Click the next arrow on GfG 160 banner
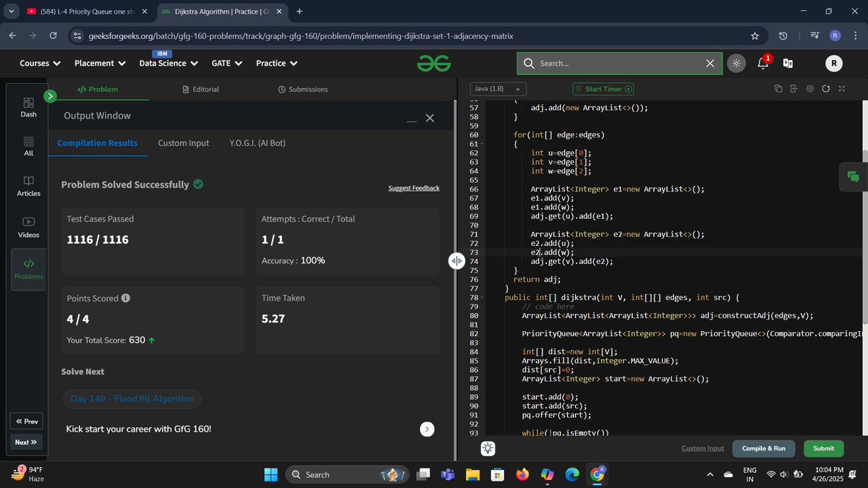 click(x=427, y=429)
